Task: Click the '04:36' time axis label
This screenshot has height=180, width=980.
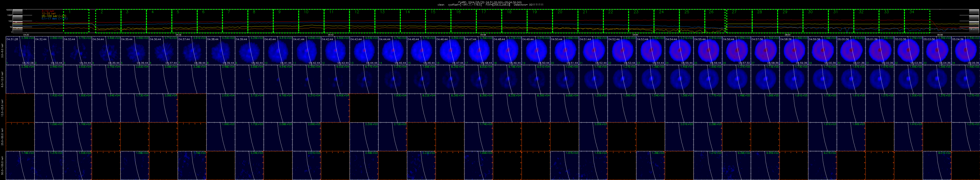Action: click(178, 35)
